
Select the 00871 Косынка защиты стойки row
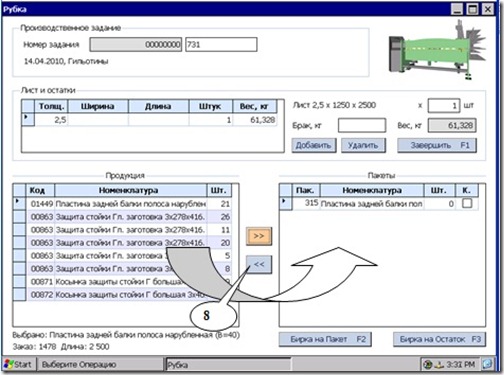pyautogui.click(x=122, y=282)
